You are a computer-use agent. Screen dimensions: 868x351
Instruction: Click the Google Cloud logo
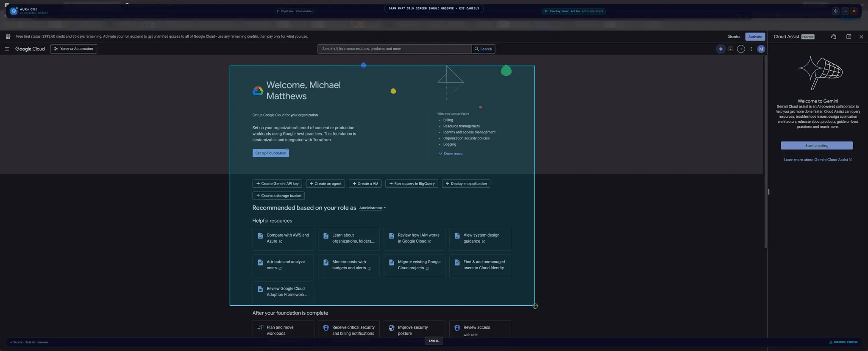30,49
